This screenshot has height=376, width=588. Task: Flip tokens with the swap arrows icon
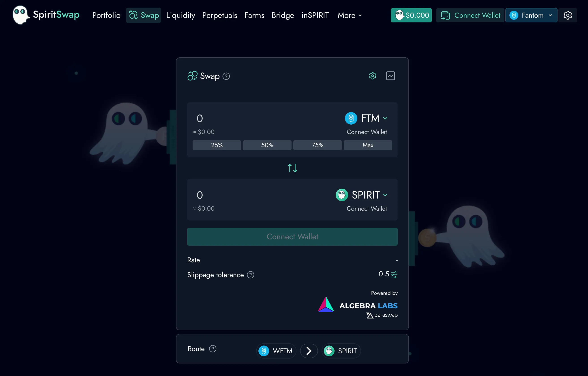click(x=292, y=168)
